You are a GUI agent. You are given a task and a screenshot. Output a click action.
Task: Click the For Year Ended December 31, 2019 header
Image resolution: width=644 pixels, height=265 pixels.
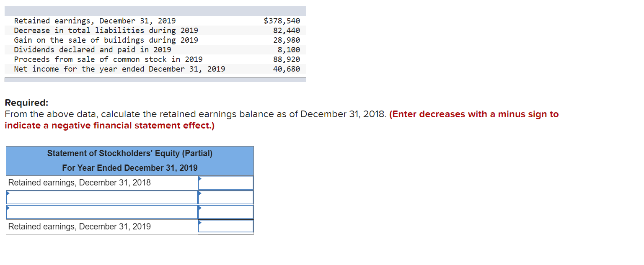tap(130, 168)
